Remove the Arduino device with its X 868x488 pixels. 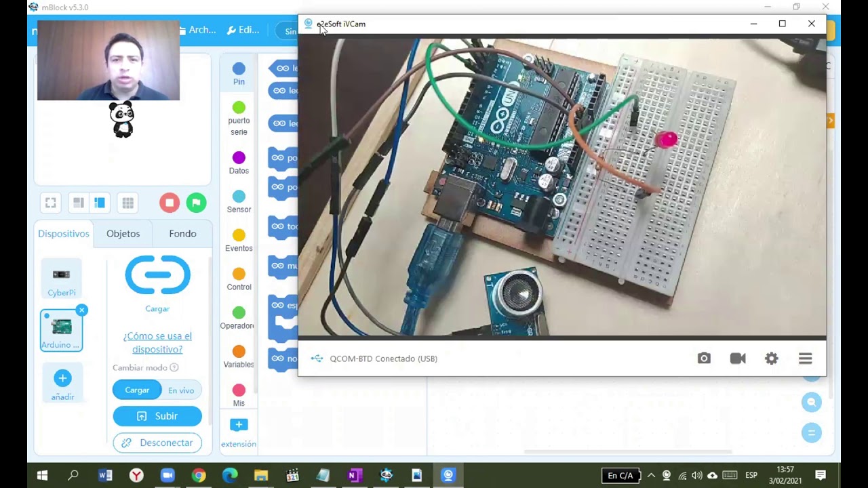click(x=81, y=310)
